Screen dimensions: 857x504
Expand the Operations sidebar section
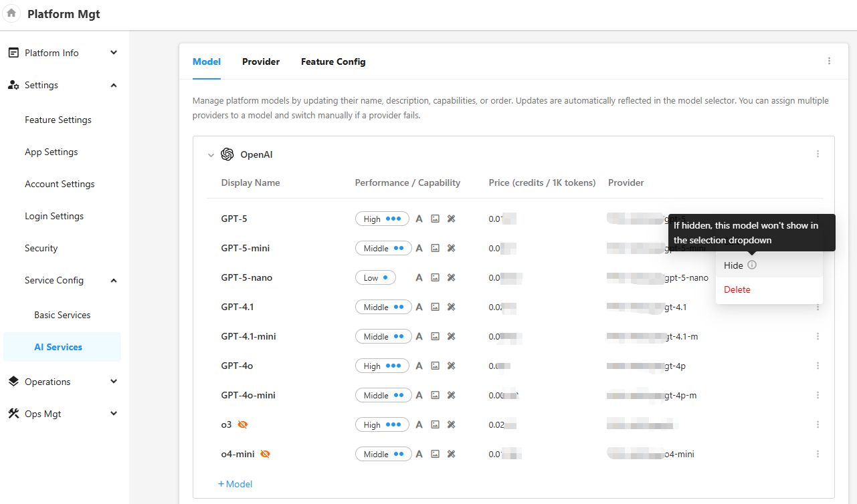coord(114,382)
